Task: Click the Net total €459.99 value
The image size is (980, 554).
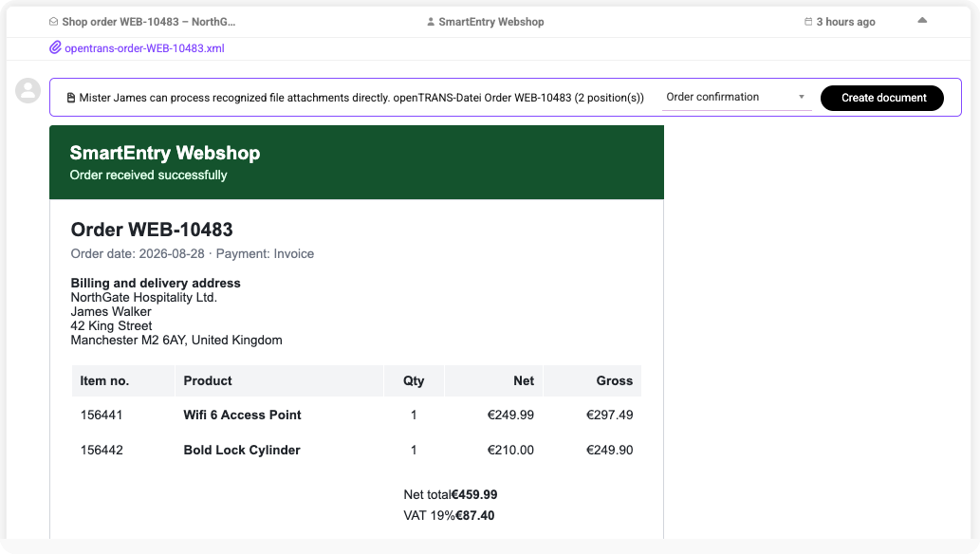Action: 474,494
